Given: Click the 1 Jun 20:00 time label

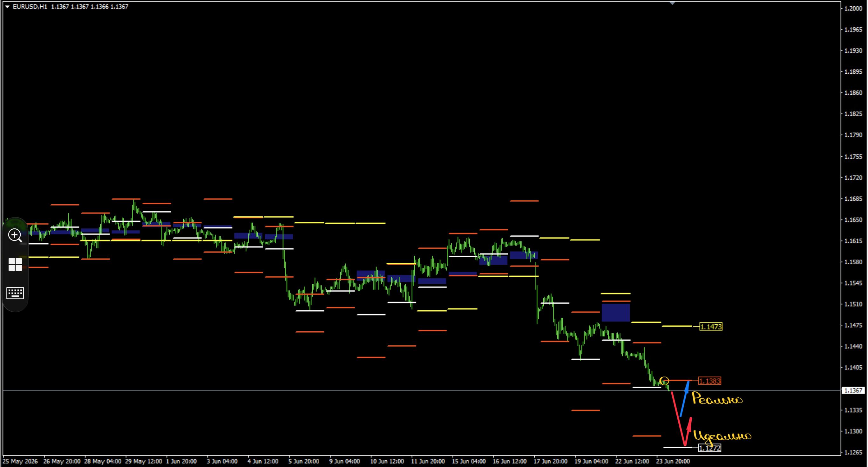Looking at the screenshot, I should 181,461.
